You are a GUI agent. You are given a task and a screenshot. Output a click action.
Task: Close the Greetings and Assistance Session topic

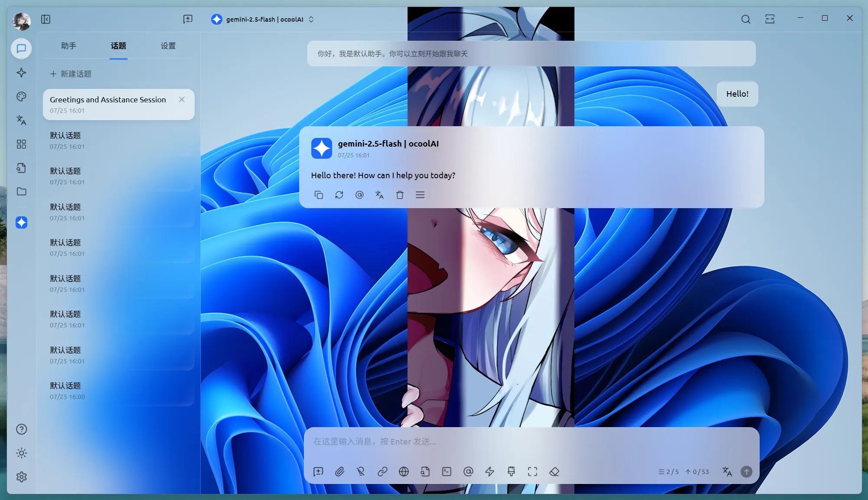(x=182, y=99)
